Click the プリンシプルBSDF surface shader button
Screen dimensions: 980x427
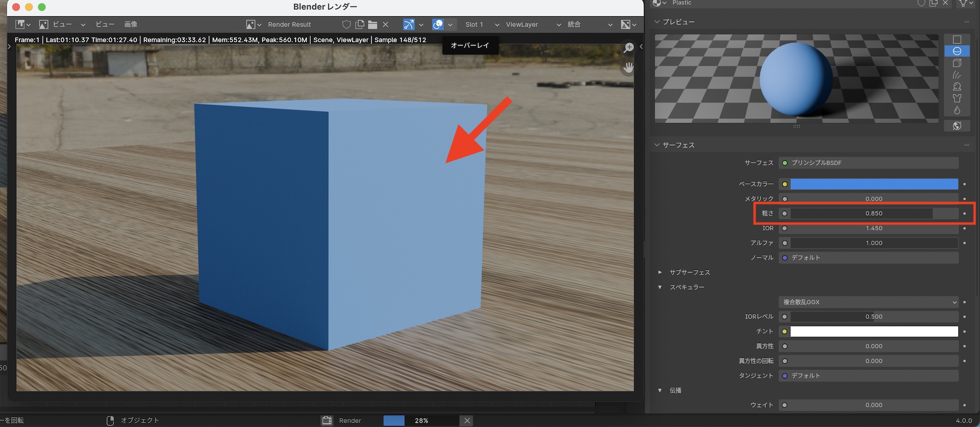coord(868,163)
